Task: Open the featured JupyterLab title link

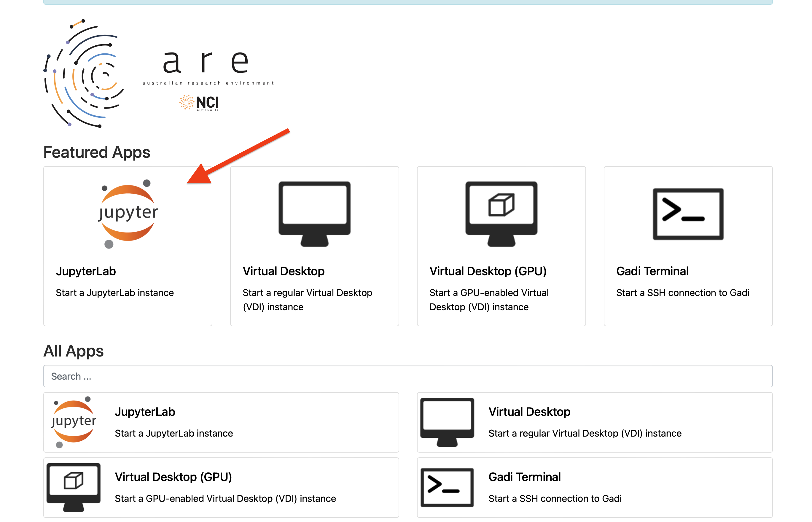Action: point(86,271)
